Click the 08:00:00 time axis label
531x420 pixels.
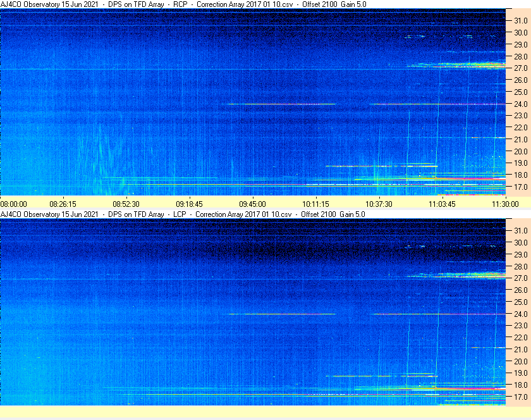13,204
